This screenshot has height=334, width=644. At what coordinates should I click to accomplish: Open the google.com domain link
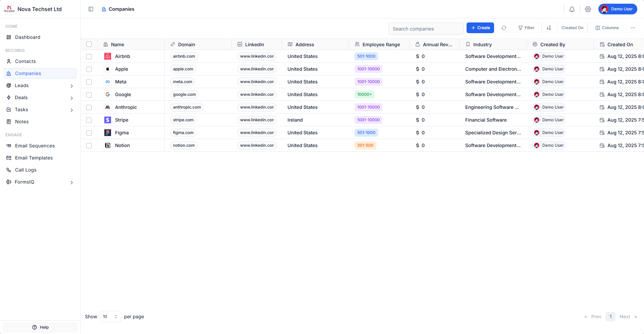[184, 94]
